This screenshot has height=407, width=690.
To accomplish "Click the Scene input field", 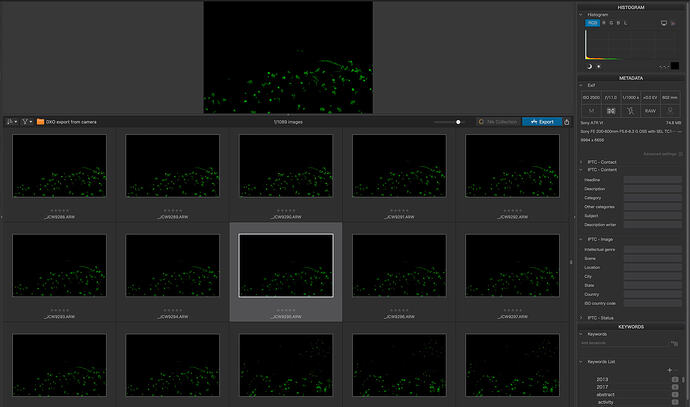I will 653,258.
